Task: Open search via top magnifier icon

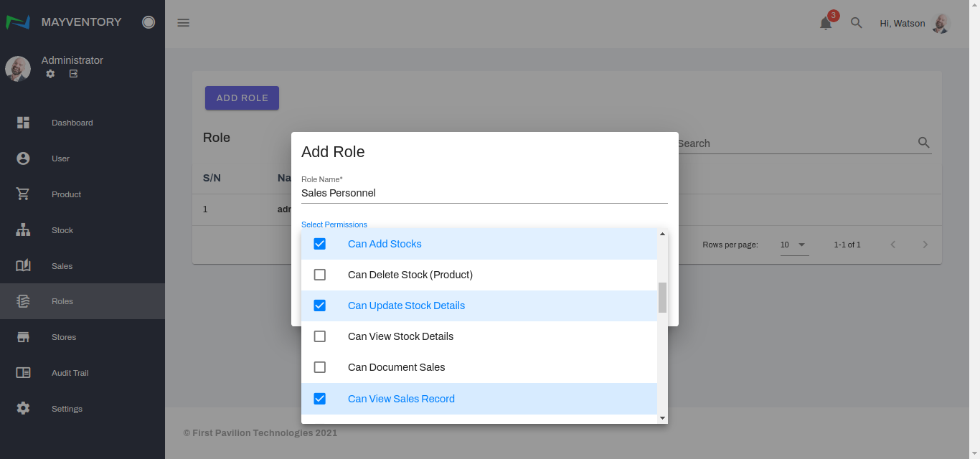Action: coord(856,23)
